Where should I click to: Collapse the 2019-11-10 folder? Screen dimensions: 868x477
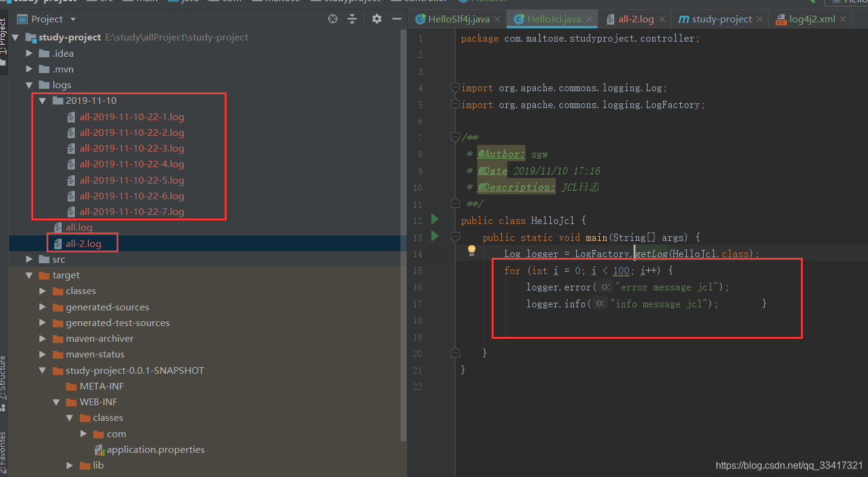coord(42,101)
